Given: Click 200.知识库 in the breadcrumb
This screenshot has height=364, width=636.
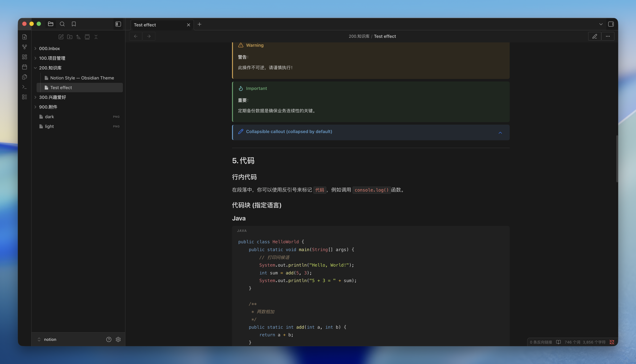Looking at the screenshot, I should point(359,36).
